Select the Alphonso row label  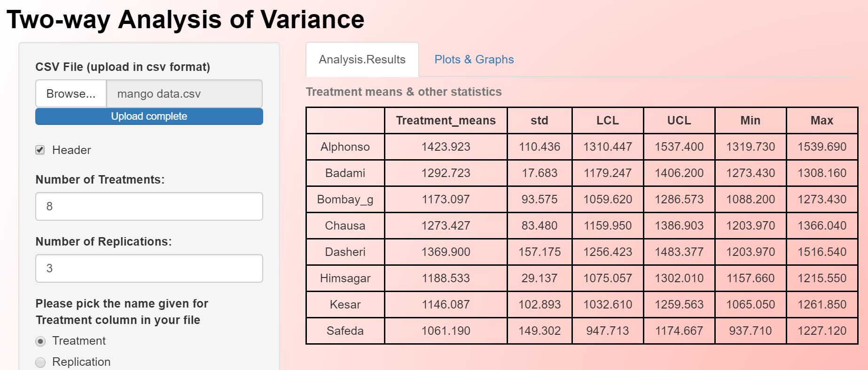coord(345,147)
